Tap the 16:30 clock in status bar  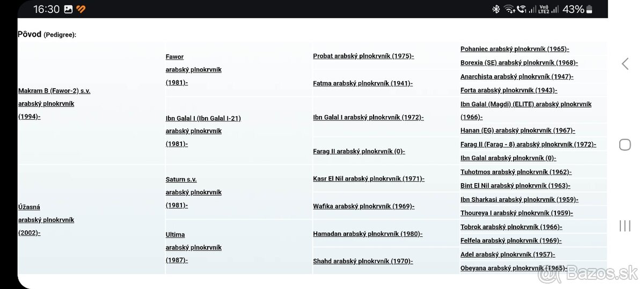[x=46, y=9]
